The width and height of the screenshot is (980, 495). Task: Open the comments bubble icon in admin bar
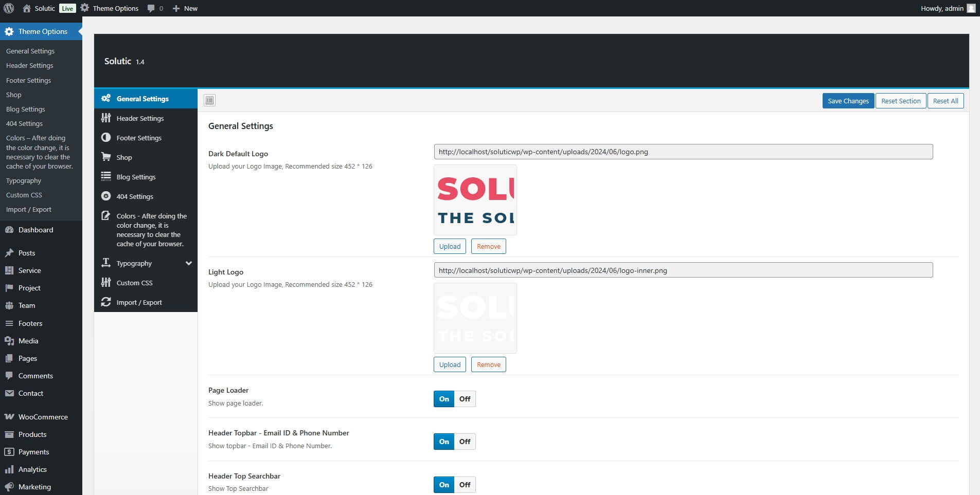pos(151,8)
